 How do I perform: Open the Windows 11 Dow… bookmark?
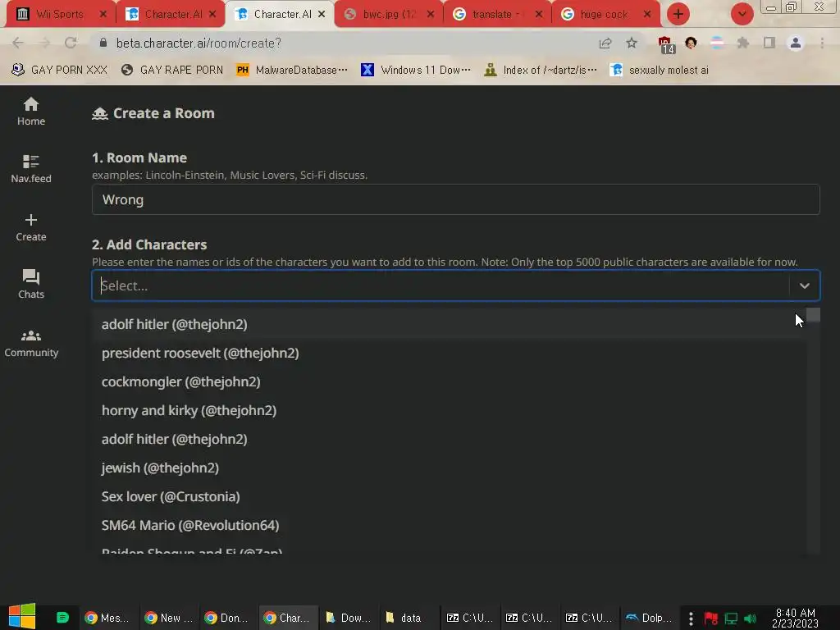tap(416, 70)
